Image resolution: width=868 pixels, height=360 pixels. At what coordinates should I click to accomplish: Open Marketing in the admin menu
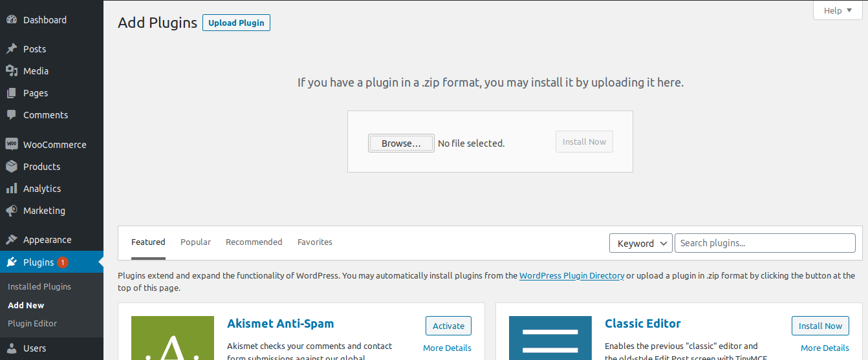tap(52, 211)
